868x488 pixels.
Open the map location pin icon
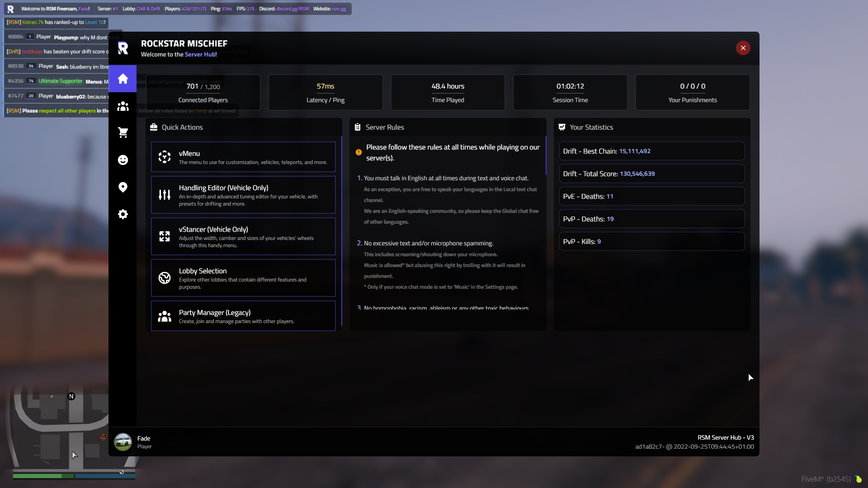pyautogui.click(x=123, y=187)
